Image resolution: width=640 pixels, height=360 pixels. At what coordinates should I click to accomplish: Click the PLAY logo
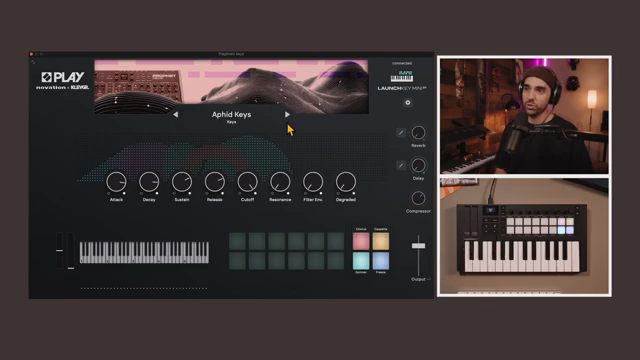click(x=63, y=77)
